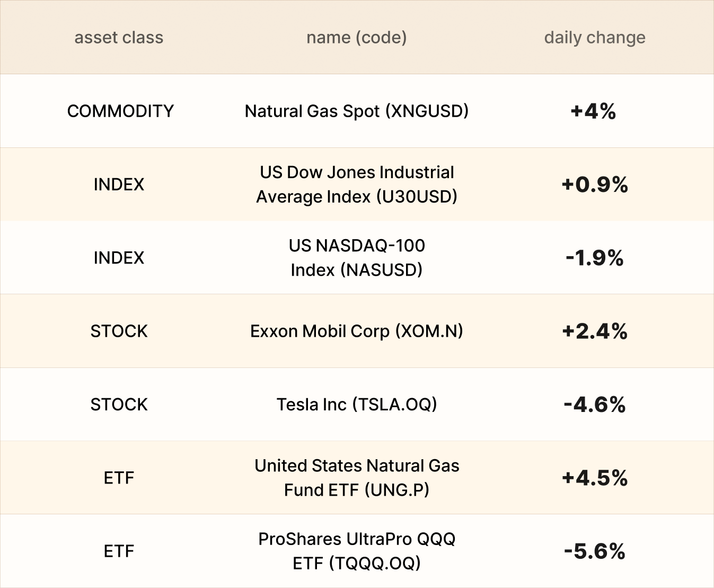
Task: Click the +2.4% daily change value
Action: 595,331
